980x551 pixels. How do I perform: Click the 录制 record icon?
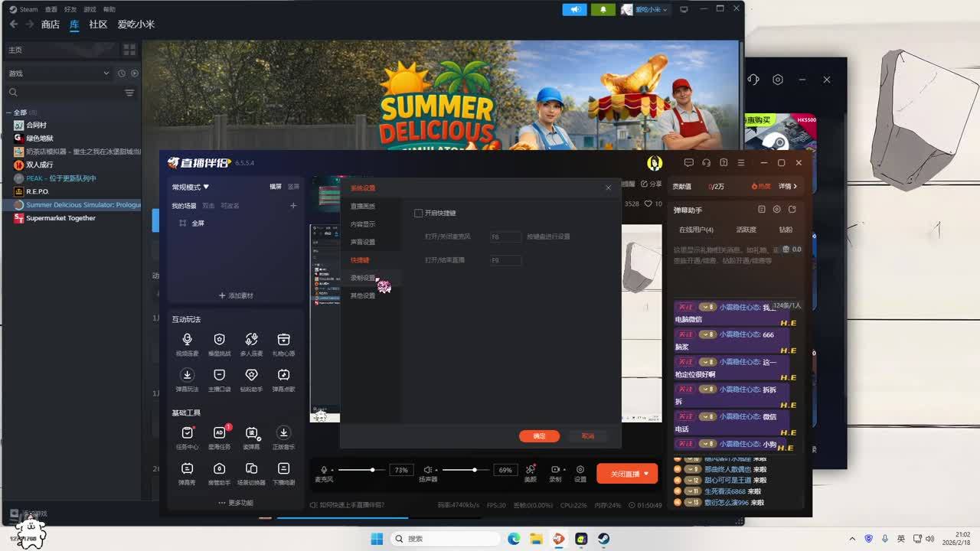coord(556,470)
